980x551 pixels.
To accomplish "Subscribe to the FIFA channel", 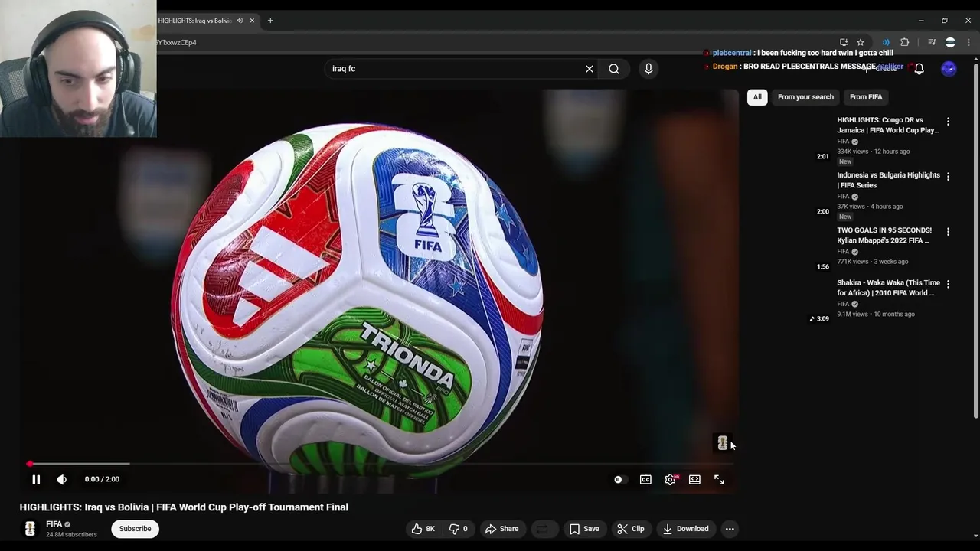I will coord(135,529).
